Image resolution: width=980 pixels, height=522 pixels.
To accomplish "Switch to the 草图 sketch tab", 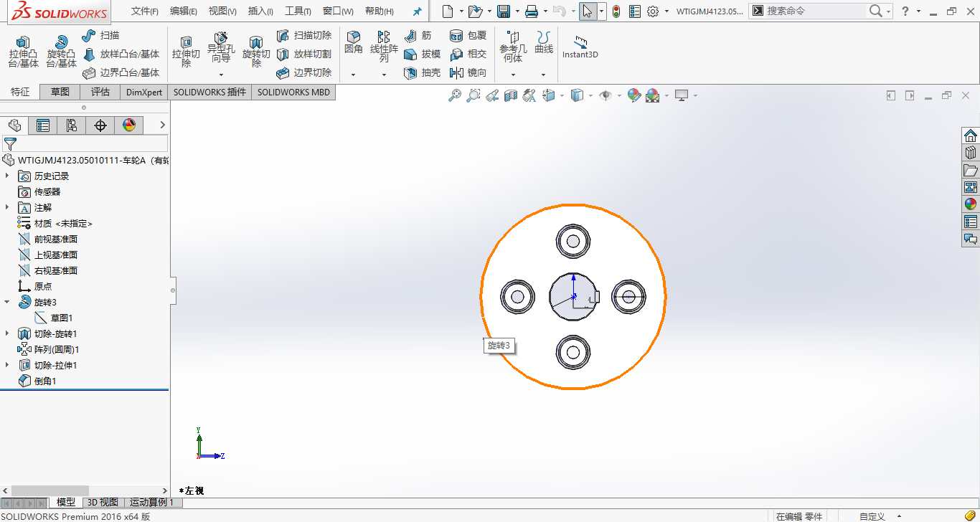I will 60,92.
